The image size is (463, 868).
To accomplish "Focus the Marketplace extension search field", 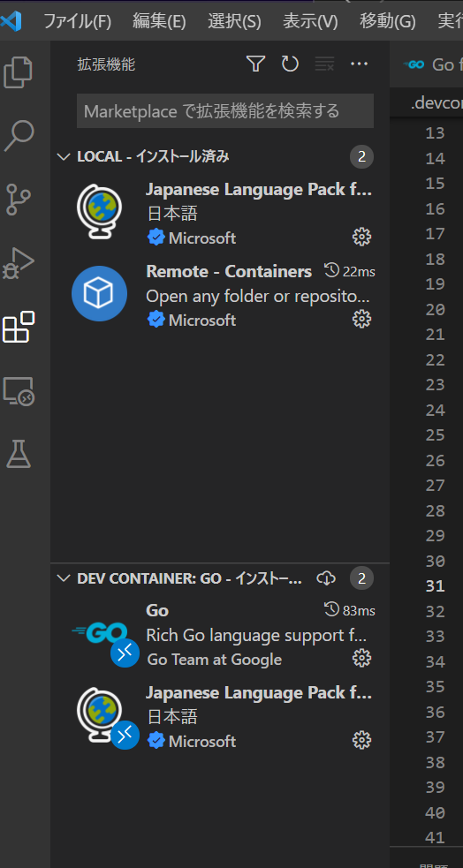I will [225, 110].
